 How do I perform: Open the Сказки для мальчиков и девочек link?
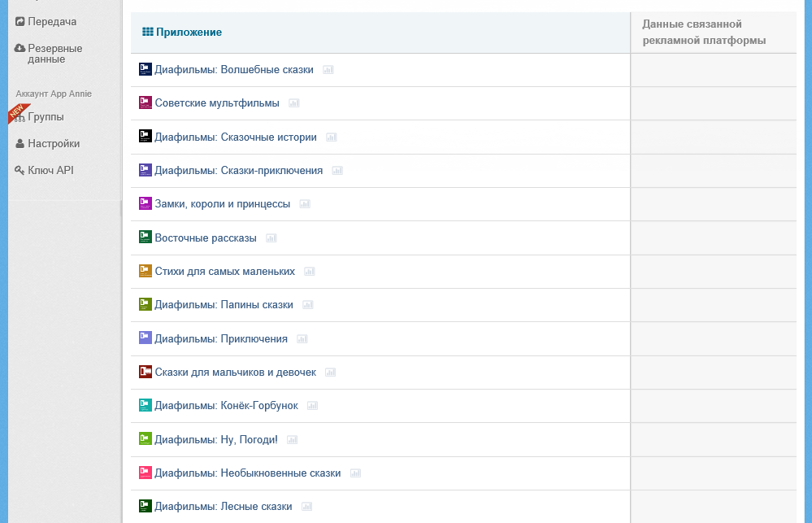click(235, 373)
